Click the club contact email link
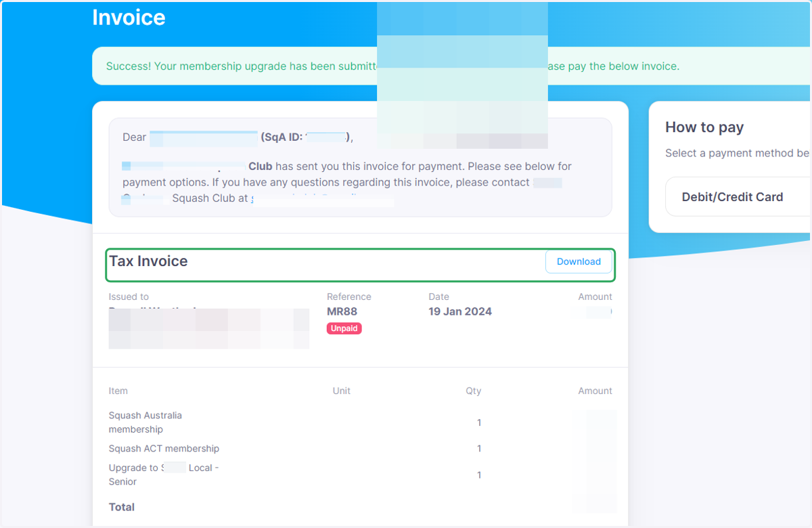 point(322,199)
